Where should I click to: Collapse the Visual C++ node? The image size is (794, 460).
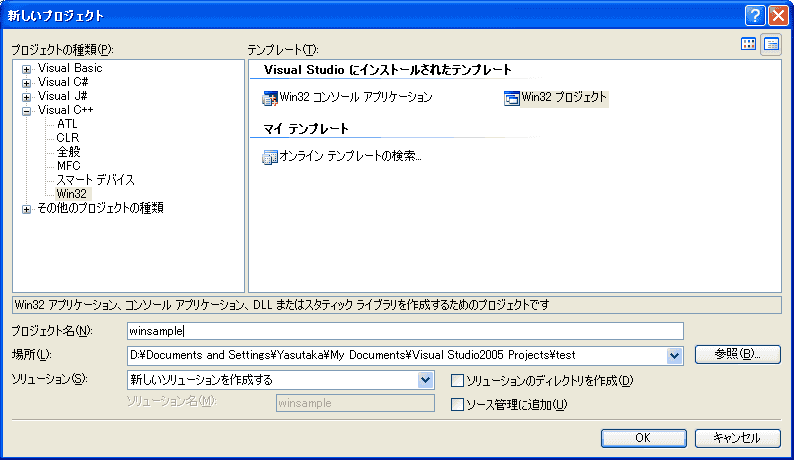coord(26,111)
